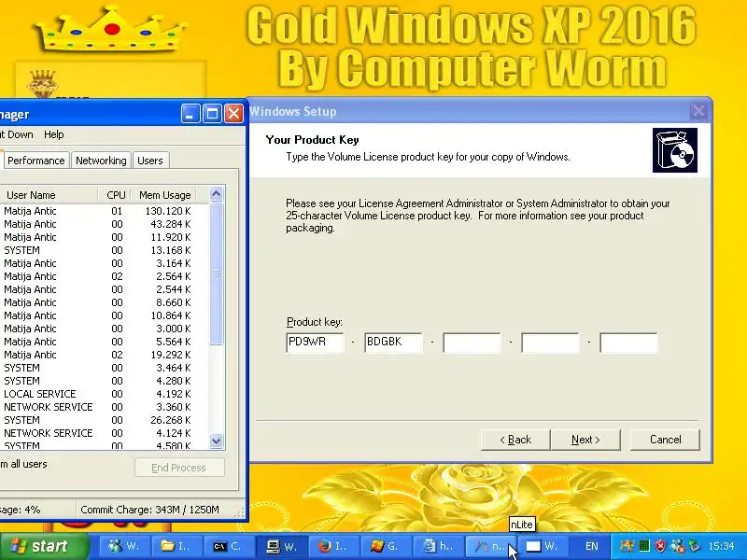Switch to the Networking tab
This screenshot has height=560, width=747.
101,161
